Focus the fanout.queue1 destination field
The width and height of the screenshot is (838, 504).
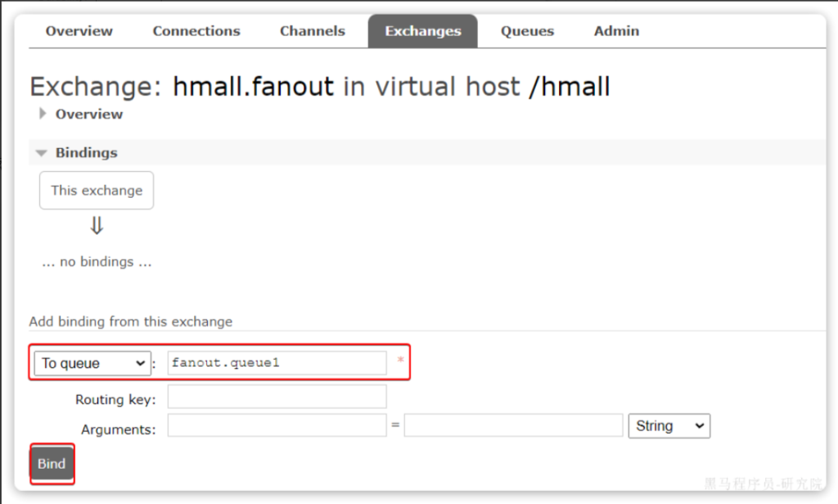pyautogui.click(x=277, y=363)
